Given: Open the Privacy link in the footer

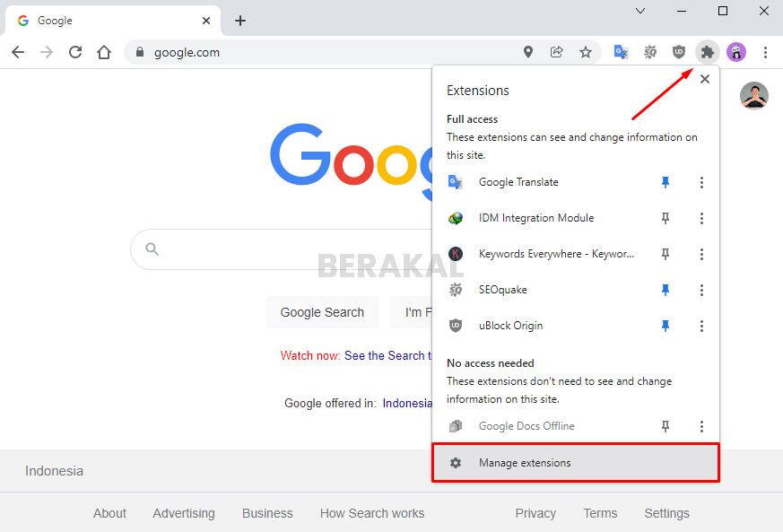Looking at the screenshot, I should (x=535, y=513).
